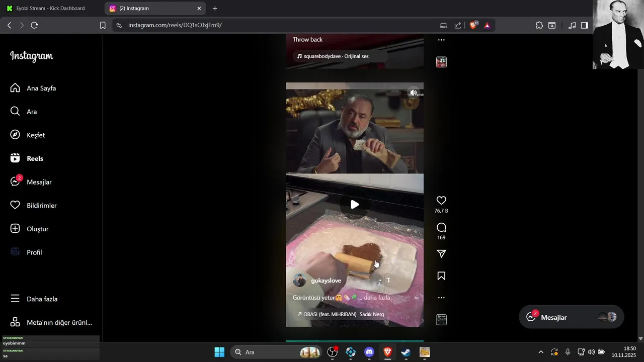The width and height of the screenshot is (644, 362).
Task: Open the three-dot options for gokayslove reel
Action: coord(441,298)
